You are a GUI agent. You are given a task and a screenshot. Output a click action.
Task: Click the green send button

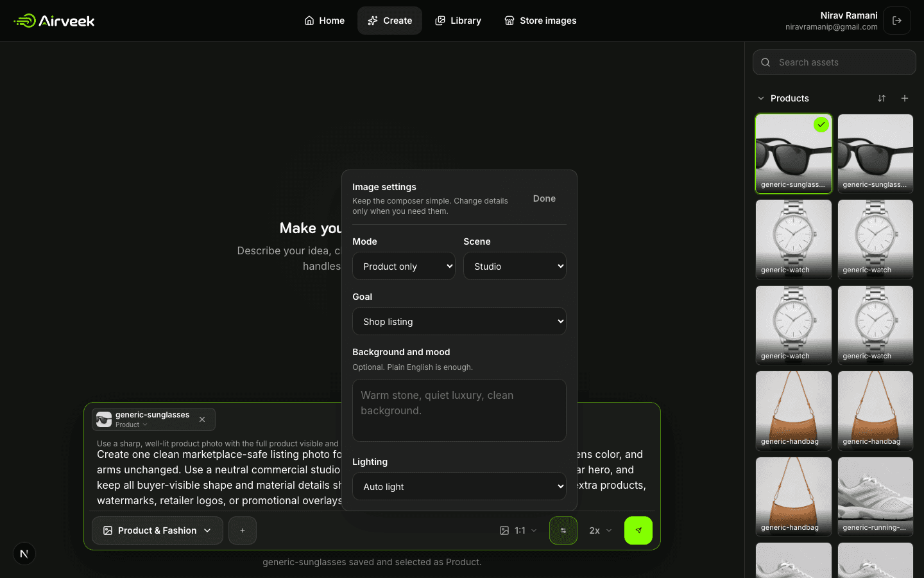[638, 530]
